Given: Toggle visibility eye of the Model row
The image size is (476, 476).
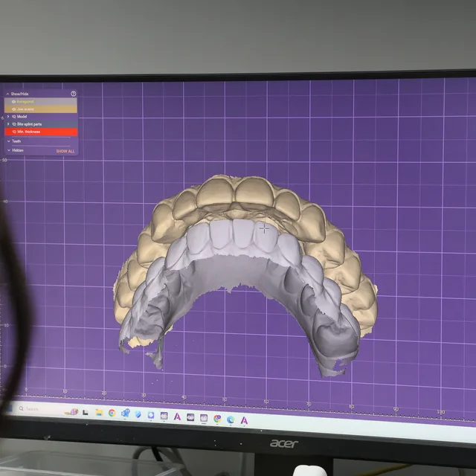Looking at the screenshot, I should pyautogui.click(x=14, y=117).
